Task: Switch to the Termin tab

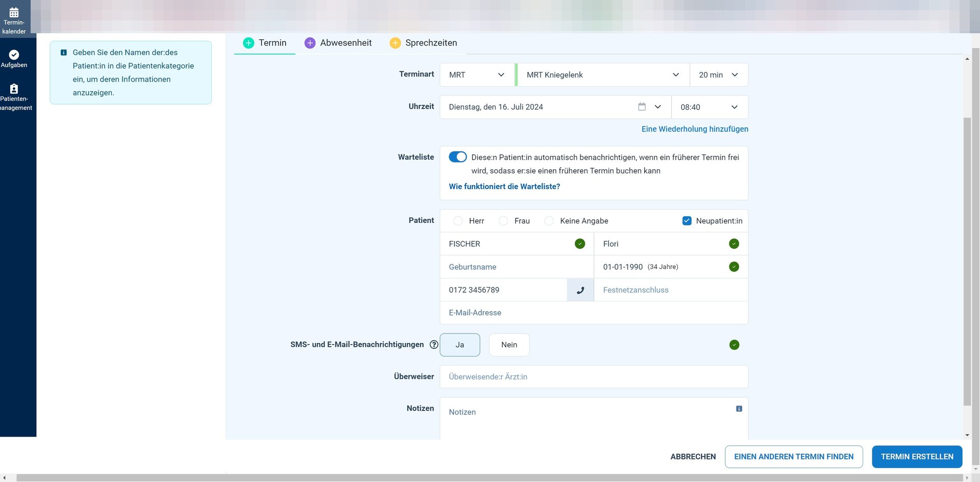Action: pos(265,43)
